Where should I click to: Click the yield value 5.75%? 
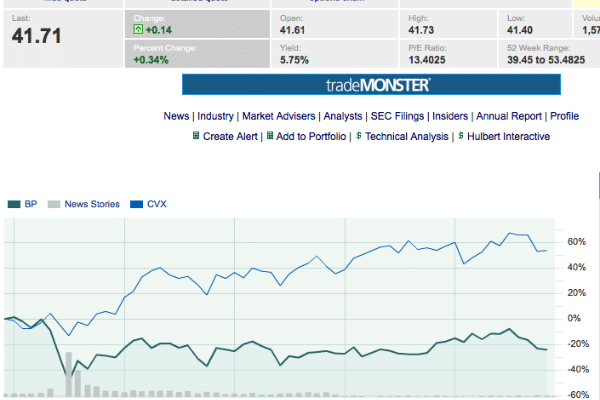pos(294,60)
